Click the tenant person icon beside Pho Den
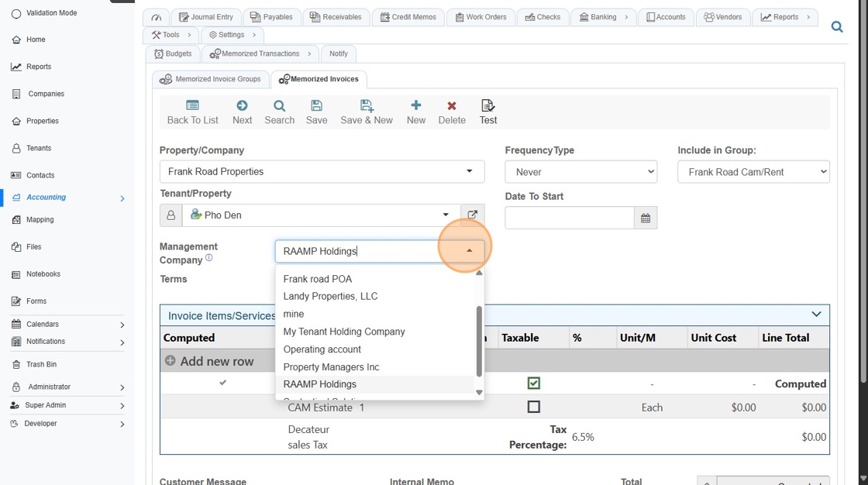 [x=171, y=215]
